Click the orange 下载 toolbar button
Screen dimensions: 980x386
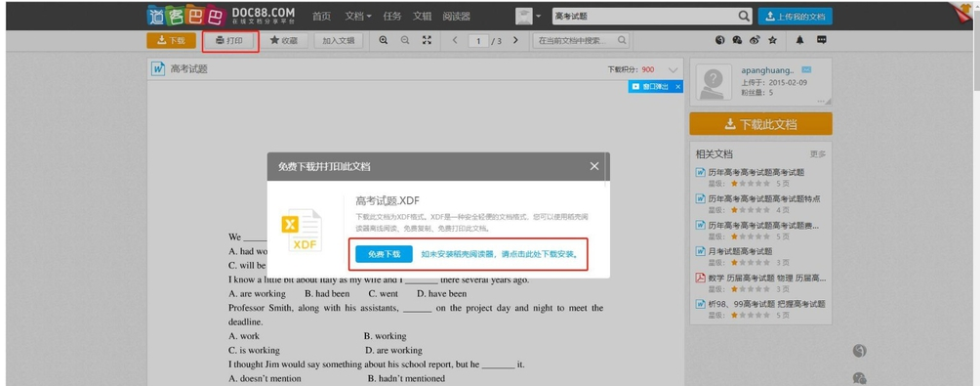(x=171, y=40)
